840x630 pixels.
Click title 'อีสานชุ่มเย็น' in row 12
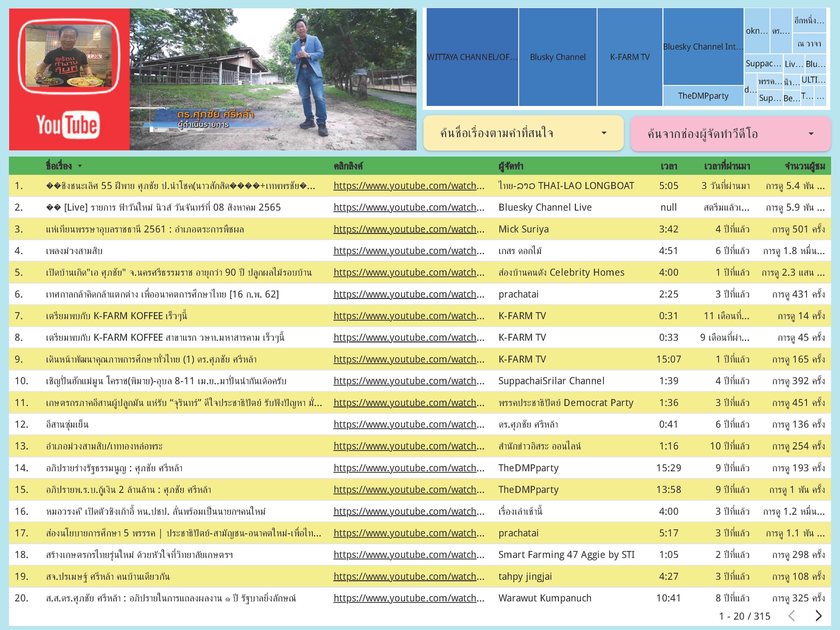(67, 424)
